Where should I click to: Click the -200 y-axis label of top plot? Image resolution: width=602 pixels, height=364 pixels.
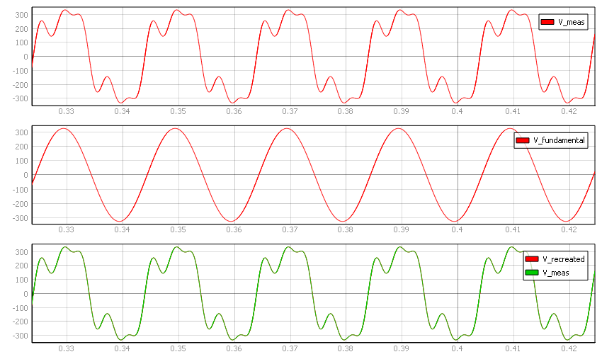pos(18,85)
